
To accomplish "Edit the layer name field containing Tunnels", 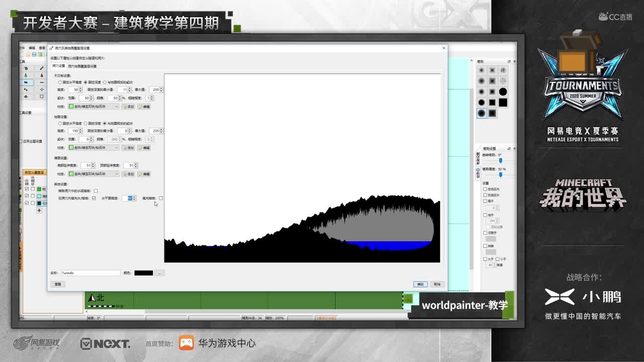I will [x=91, y=273].
